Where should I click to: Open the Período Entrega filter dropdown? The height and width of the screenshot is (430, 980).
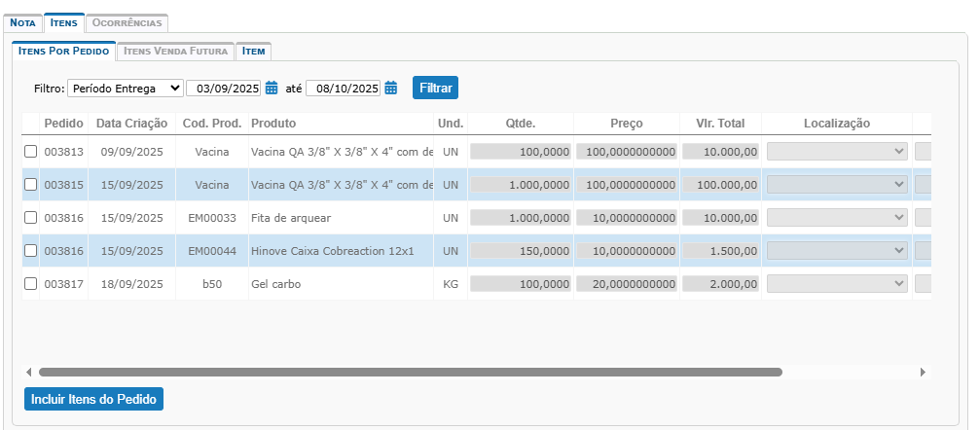tap(125, 89)
